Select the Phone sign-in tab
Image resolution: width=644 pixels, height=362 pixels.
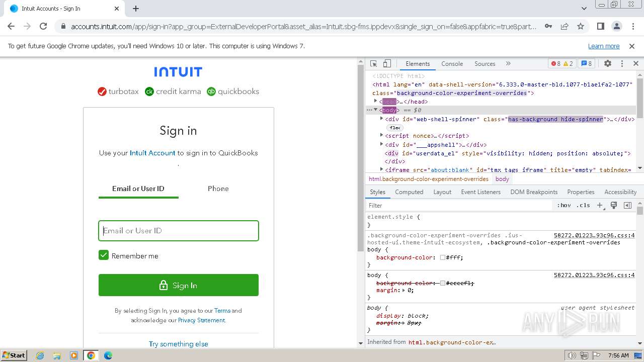coord(218,189)
